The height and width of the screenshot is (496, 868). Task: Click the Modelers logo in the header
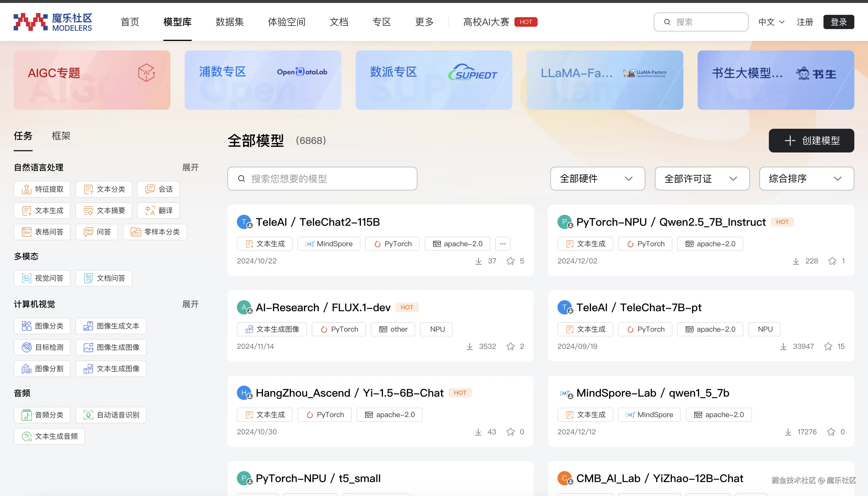pos(53,22)
